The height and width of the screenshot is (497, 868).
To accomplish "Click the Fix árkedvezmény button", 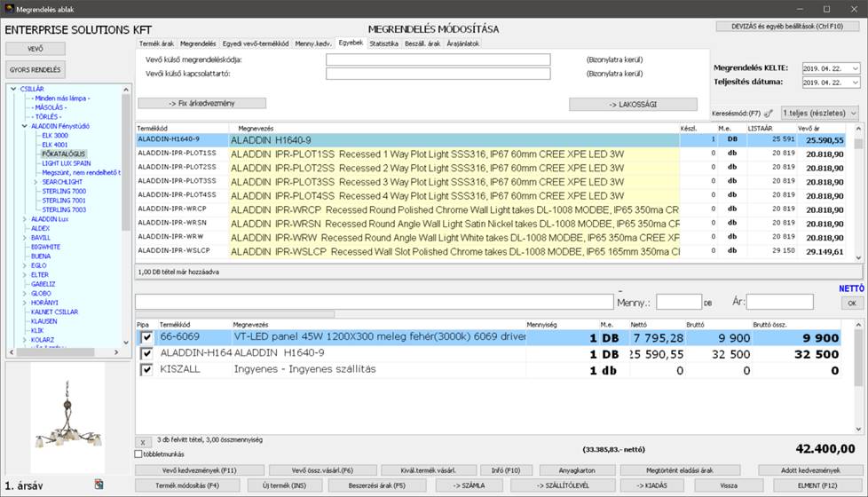I will 202,104.
